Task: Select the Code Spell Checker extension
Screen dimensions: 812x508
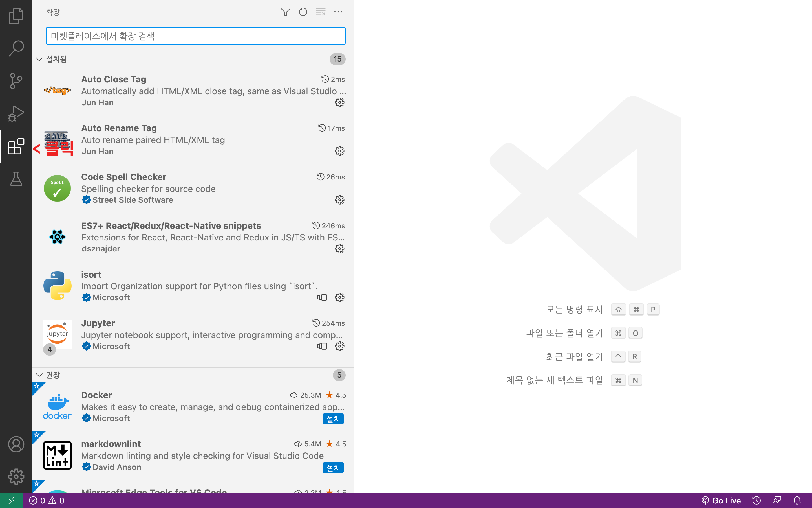Action: point(193,188)
